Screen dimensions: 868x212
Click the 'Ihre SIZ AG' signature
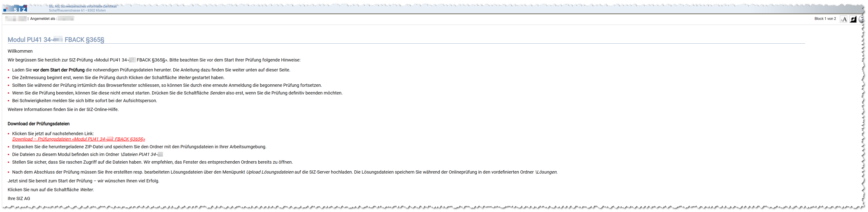[x=19, y=198]
